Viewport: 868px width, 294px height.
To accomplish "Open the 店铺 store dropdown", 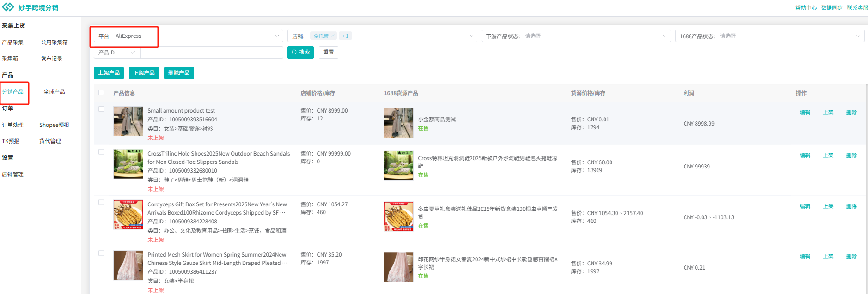I will [x=382, y=36].
